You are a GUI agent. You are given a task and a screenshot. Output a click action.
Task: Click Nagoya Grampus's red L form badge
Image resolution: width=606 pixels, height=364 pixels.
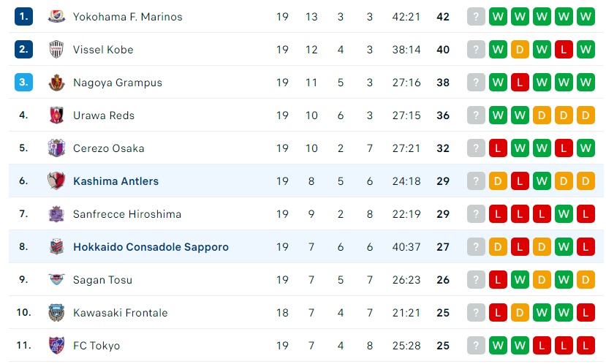coord(520,83)
